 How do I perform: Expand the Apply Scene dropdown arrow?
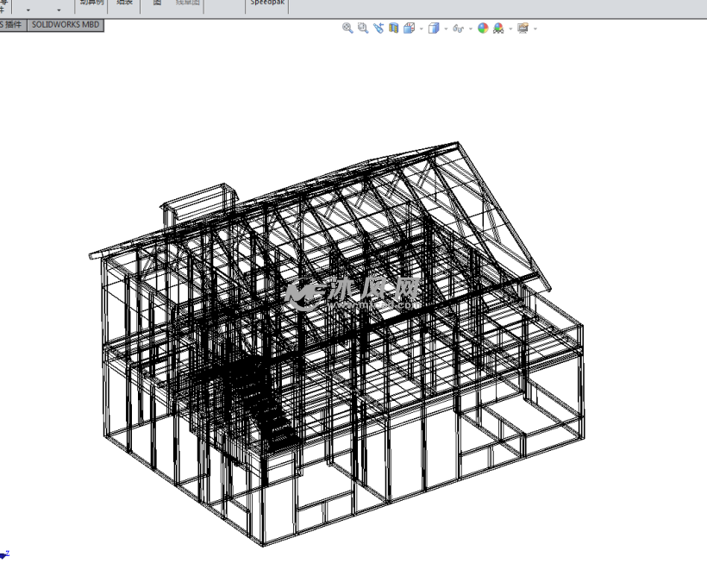pos(510,28)
